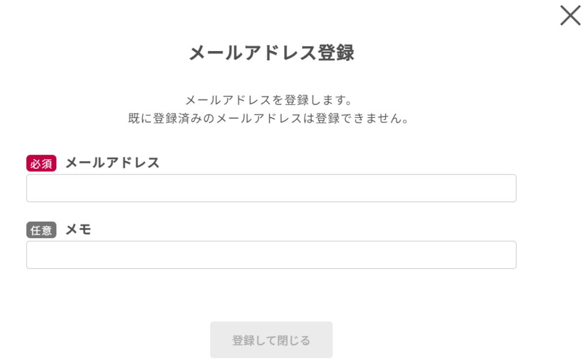Place cursor in the email entry box
The image size is (588, 364).
pos(271,188)
